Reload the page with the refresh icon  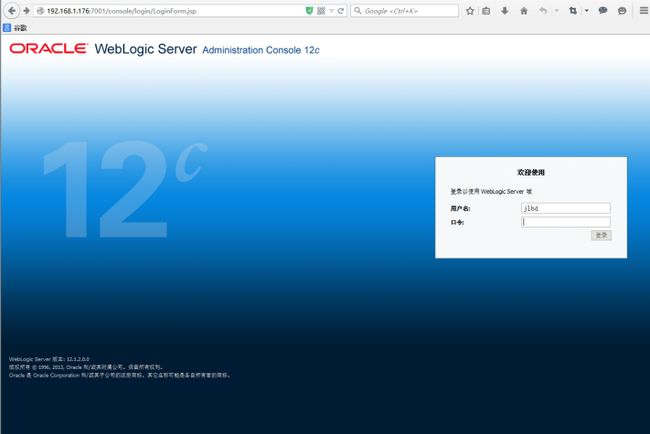[341, 11]
